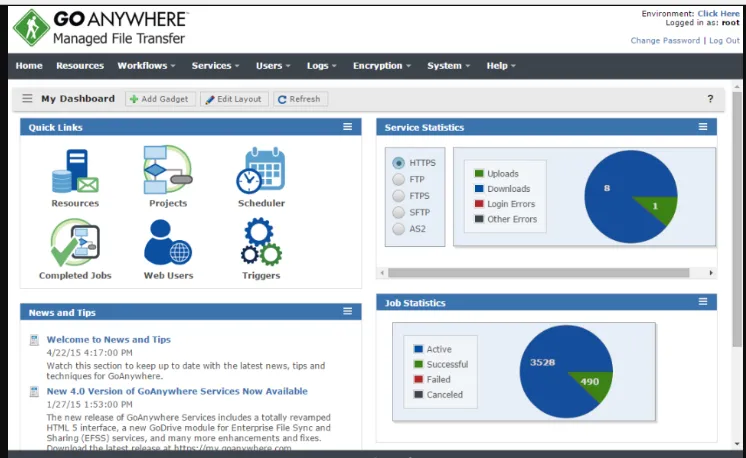Viewport: 746px width, 458px height.
Task: Select the FTP radio button
Action: pyautogui.click(x=399, y=179)
